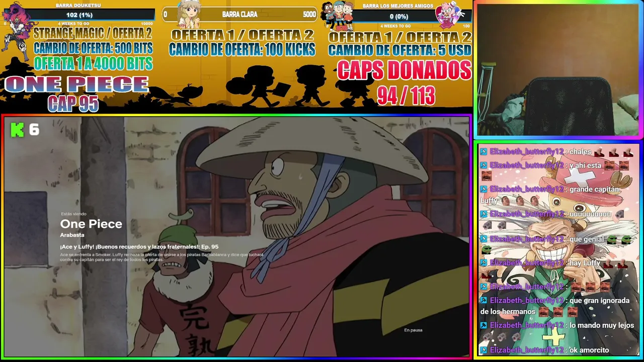
Task: Click the 'CAP 95' episode label
Action: coord(73,104)
